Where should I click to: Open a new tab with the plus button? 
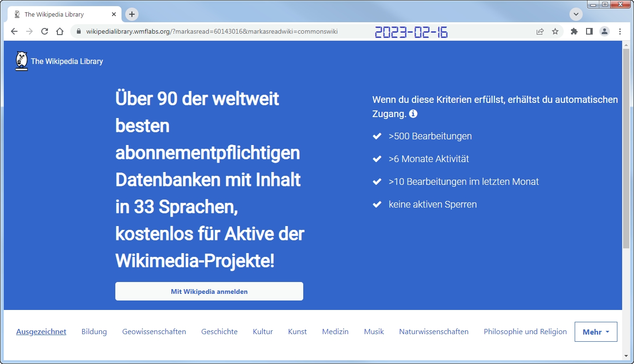click(x=132, y=14)
